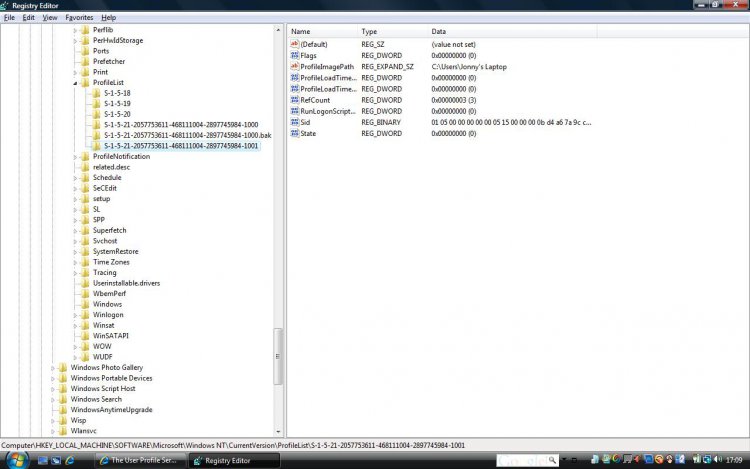Click the tree pane scroll down arrow
Screen dimensions: 750x469
click(x=278, y=431)
